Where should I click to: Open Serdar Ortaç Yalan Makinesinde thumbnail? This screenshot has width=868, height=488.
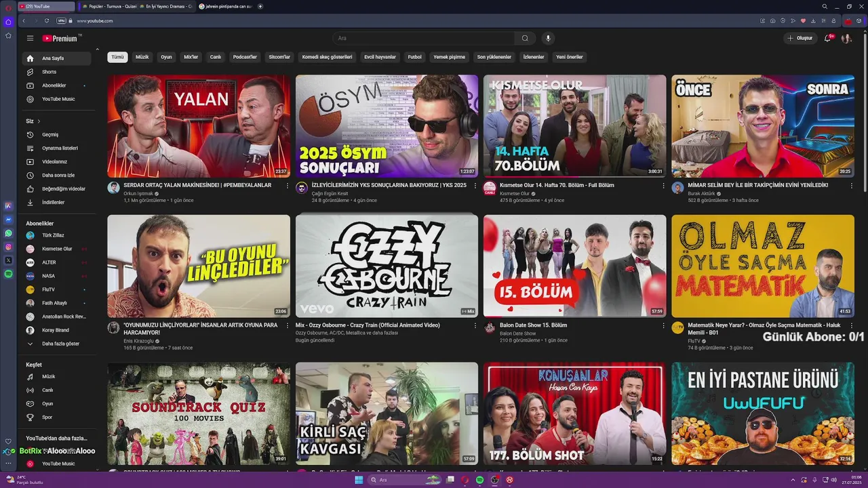(199, 126)
